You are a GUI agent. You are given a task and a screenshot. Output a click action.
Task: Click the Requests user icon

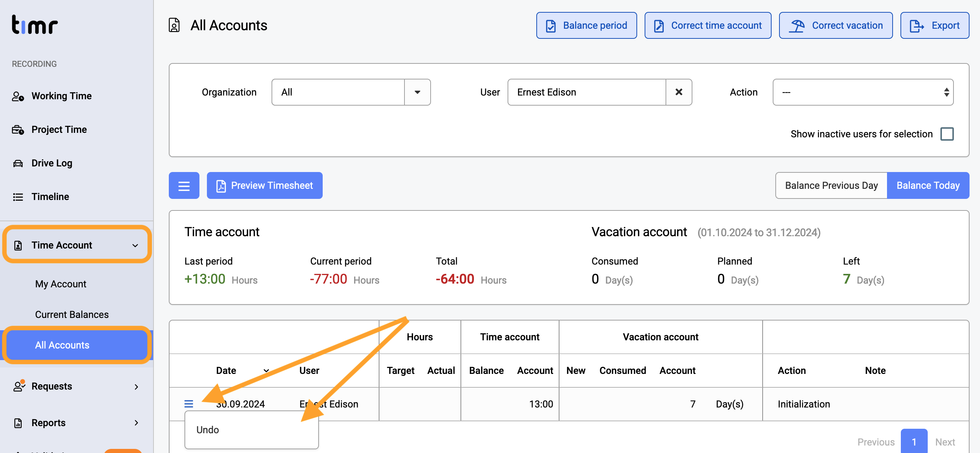point(19,386)
